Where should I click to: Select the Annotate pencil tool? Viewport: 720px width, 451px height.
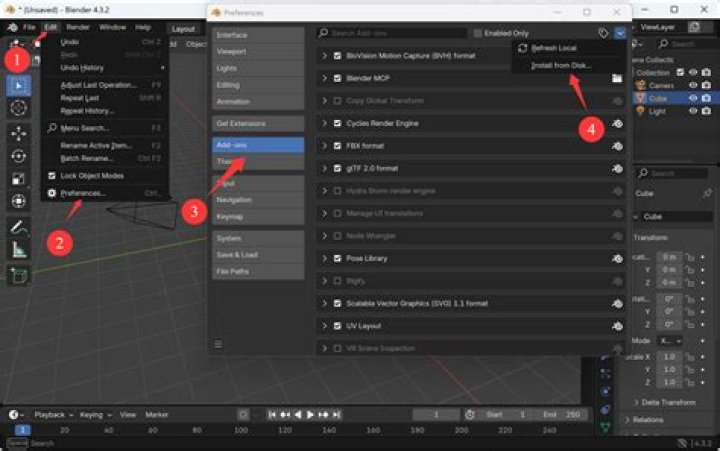(x=18, y=227)
